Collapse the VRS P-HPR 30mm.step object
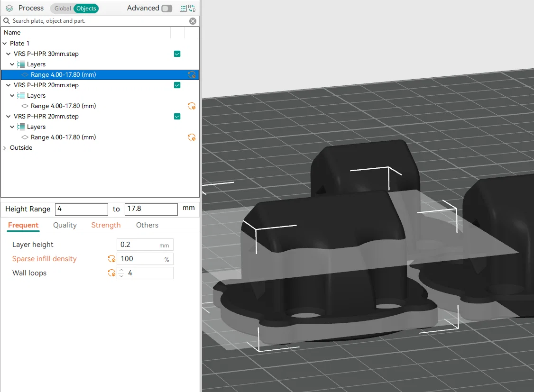The height and width of the screenshot is (392, 534). point(8,54)
